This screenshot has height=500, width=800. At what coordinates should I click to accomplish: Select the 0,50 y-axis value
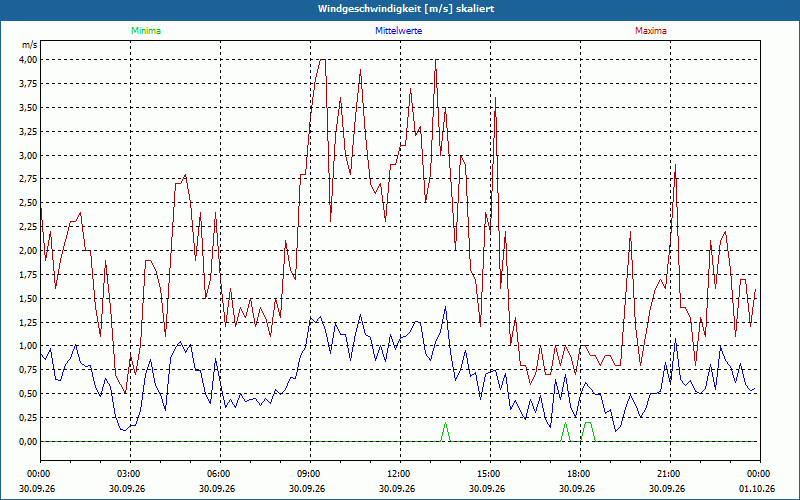click(28, 394)
